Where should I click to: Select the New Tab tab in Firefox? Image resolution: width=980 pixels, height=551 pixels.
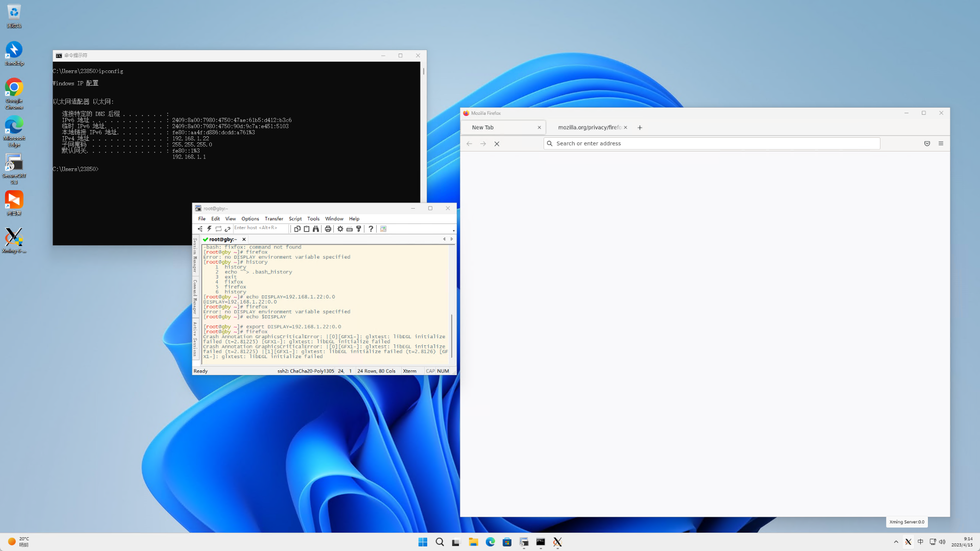pos(503,128)
